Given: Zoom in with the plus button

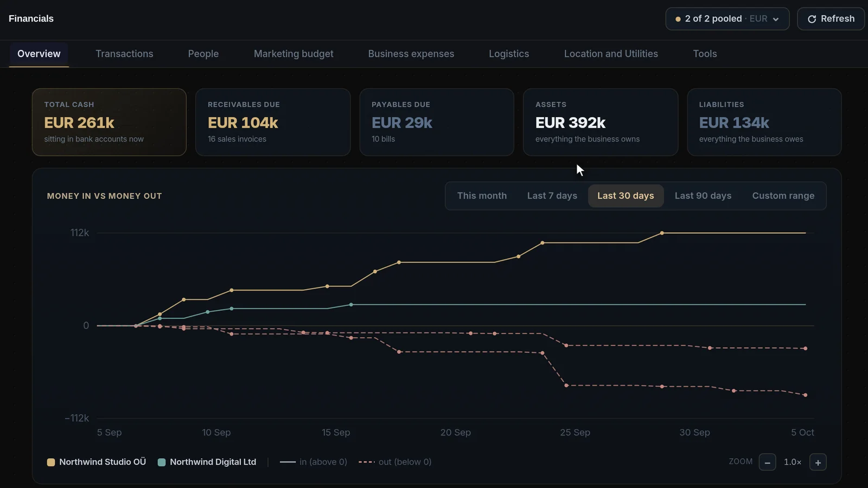Looking at the screenshot, I should point(818,463).
